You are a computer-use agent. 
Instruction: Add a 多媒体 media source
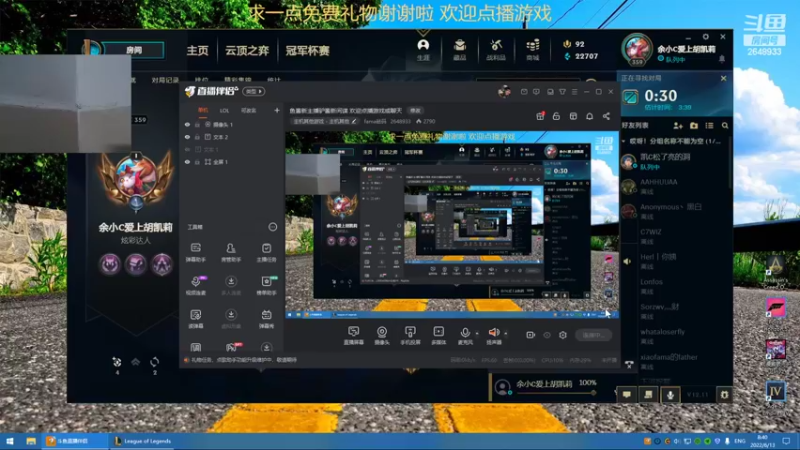439,335
